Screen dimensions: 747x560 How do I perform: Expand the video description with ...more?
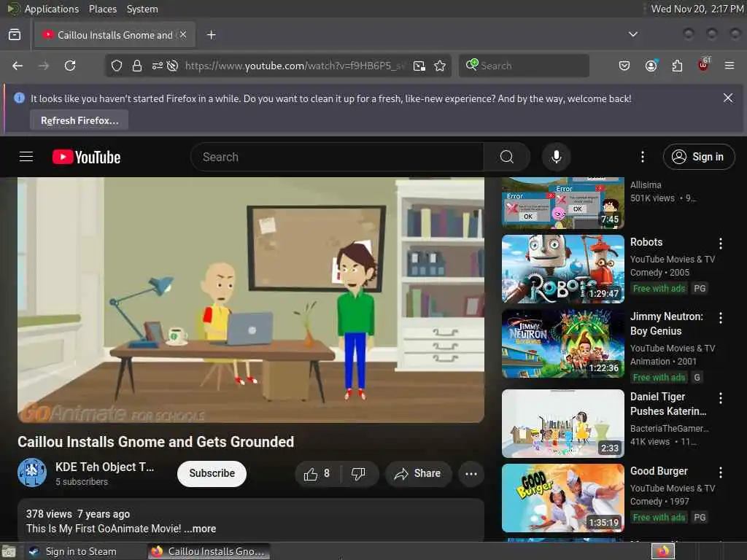200,529
